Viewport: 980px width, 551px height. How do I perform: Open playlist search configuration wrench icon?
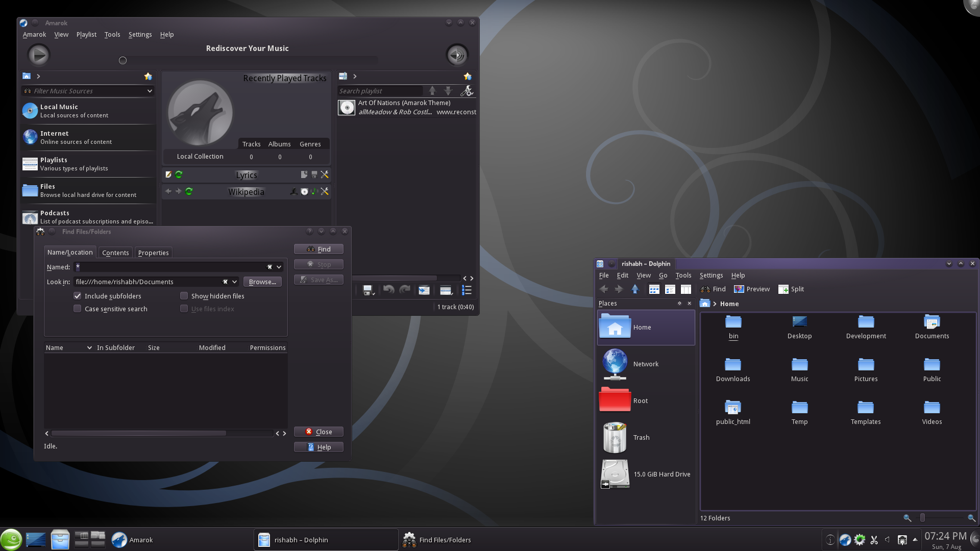467,91
